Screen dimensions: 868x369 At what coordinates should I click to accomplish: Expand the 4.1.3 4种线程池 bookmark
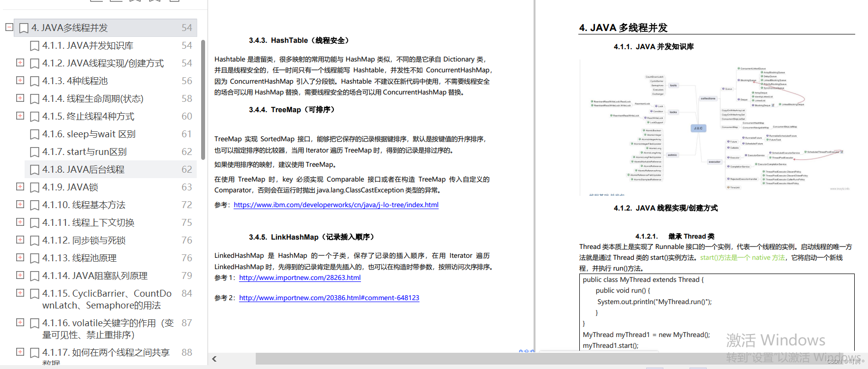click(20, 80)
